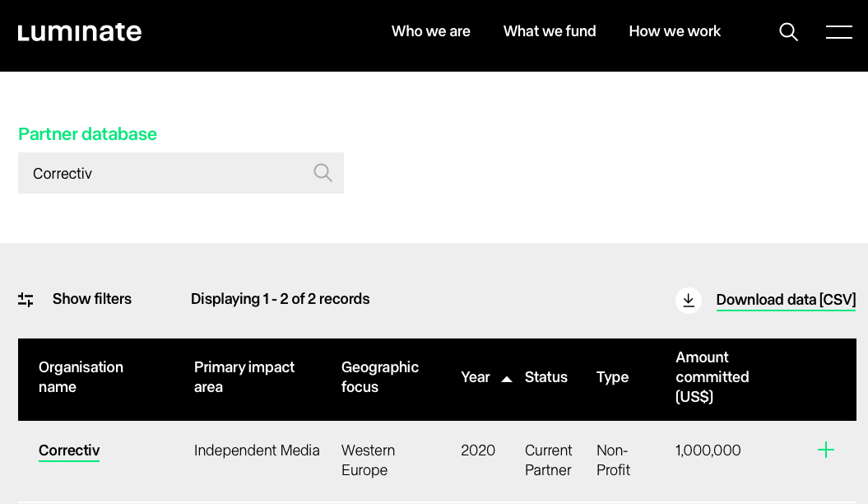Viewport: 868px width, 504px height.
Task: Open the site search magnifier icon
Action: 788,32
